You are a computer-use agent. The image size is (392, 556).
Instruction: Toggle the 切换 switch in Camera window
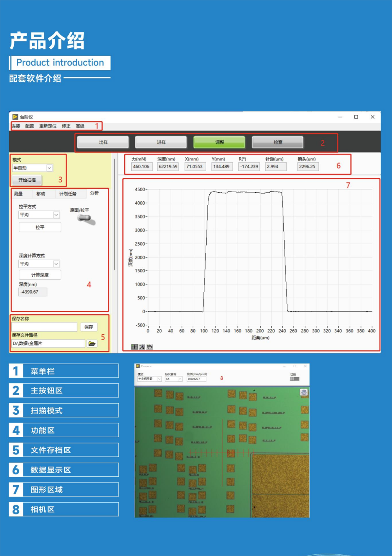tap(294, 379)
